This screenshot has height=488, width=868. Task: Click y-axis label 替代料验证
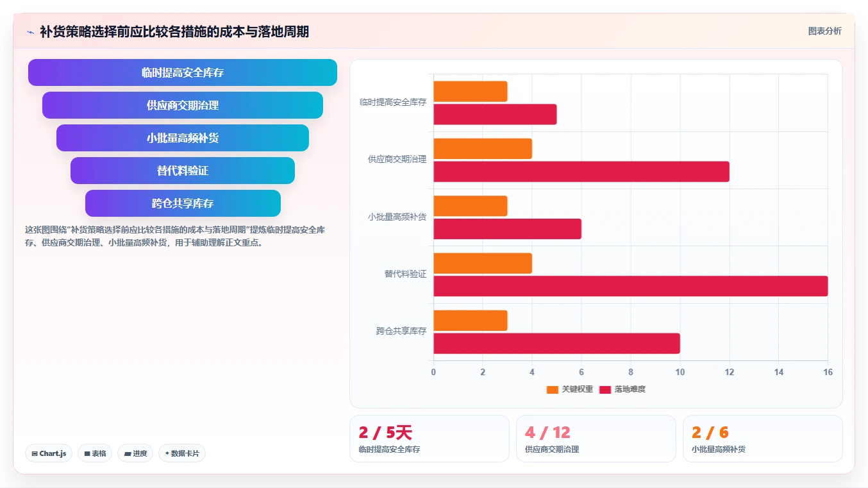[405, 274]
